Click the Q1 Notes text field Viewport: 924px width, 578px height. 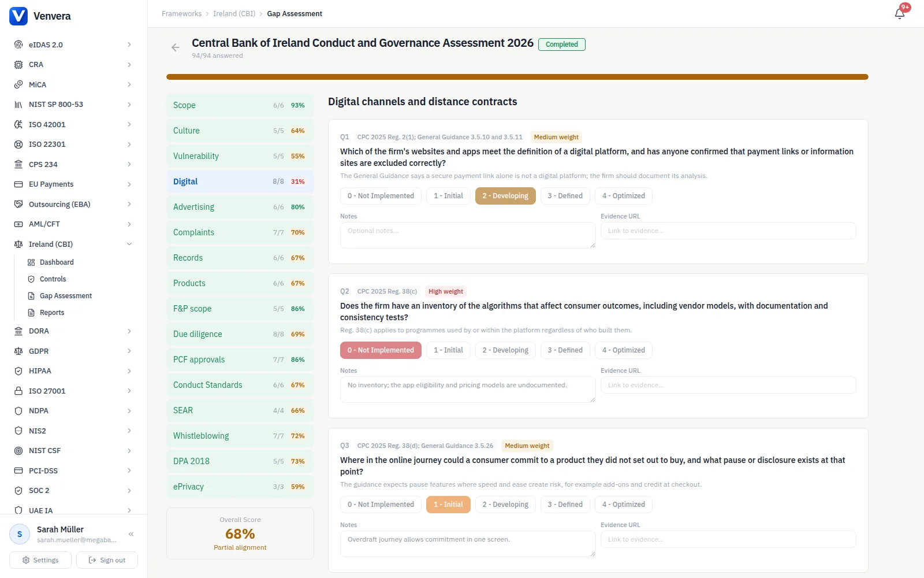468,235
